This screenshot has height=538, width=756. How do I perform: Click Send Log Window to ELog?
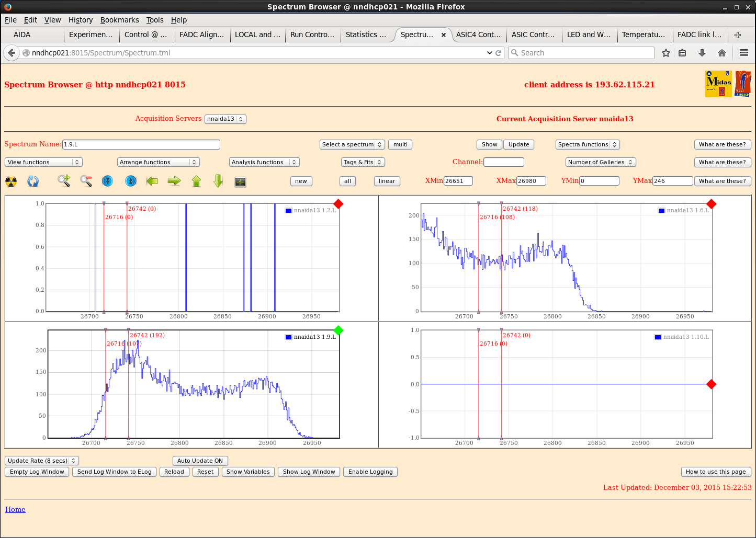click(x=114, y=472)
